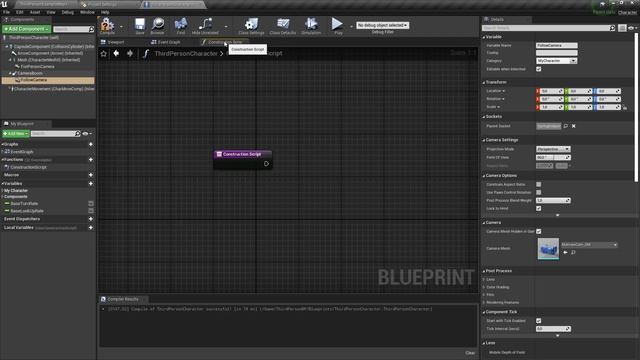Open Class Defaults from the toolbar
This screenshot has height=360, width=640.
(282, 25)
